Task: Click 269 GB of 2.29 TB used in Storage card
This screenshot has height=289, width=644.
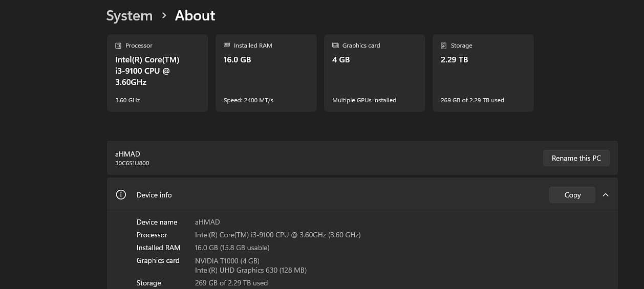Action: [x=473, y=100]
